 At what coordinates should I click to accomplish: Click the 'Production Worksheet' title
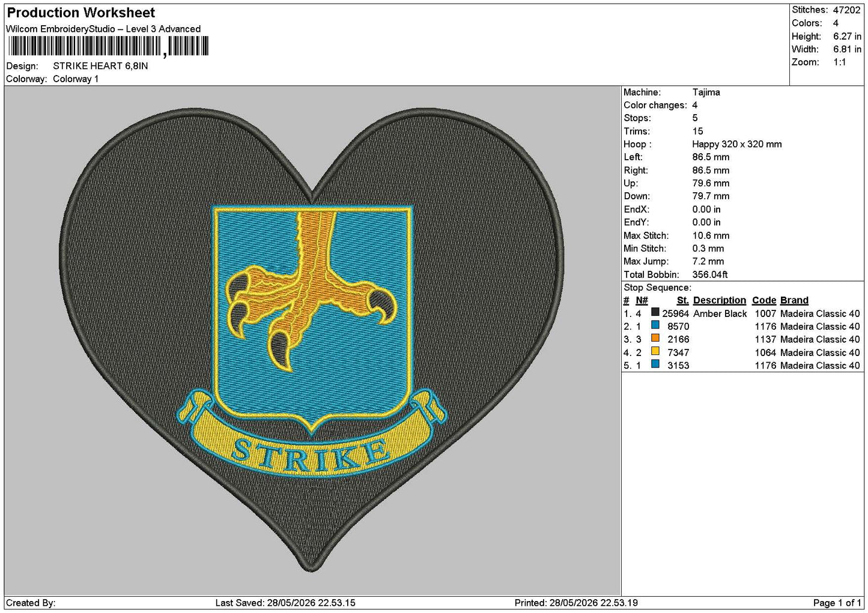(x=80, y=13)
